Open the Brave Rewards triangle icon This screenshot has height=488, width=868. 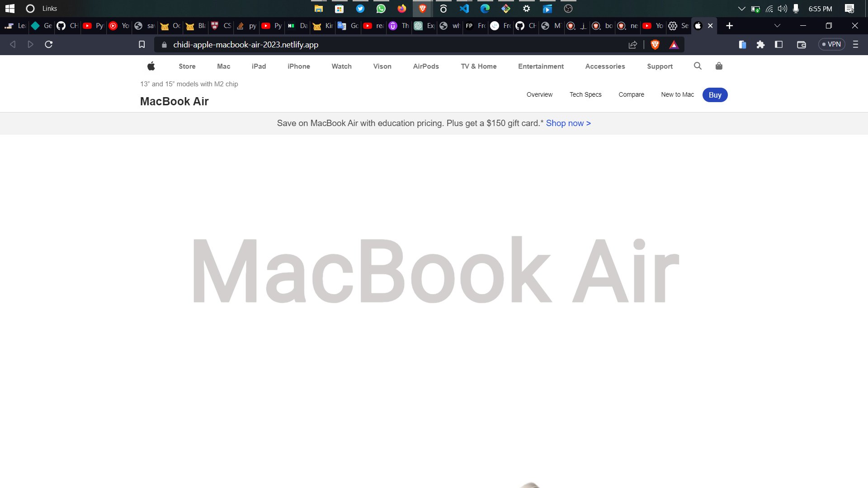pyautogui.click(x=674, y=44)
